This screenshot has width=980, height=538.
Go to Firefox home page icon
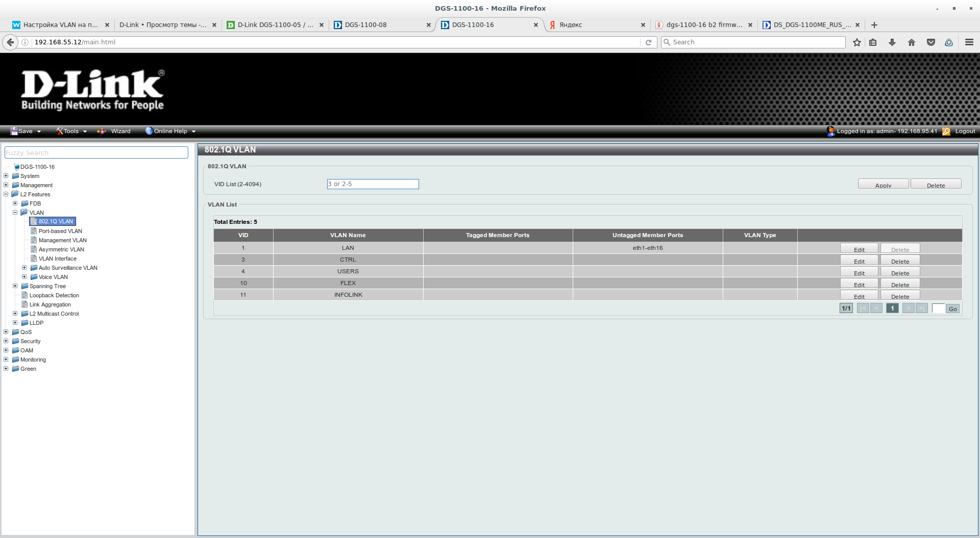[x=912, y=42]
